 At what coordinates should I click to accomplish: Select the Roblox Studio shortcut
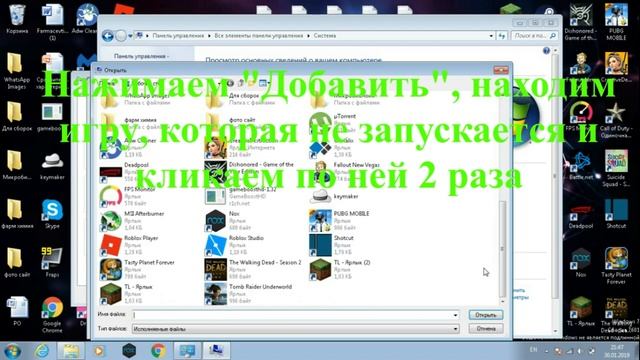coord(234,245)
